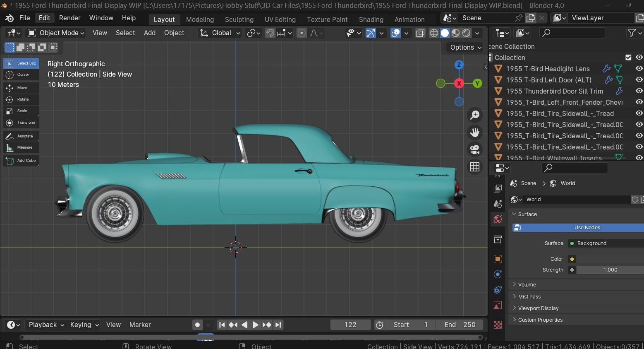This screenshot has height=349, width=644.
Task: Switch to the Sculpting workspace tab
Action: [x=239, y=19]
